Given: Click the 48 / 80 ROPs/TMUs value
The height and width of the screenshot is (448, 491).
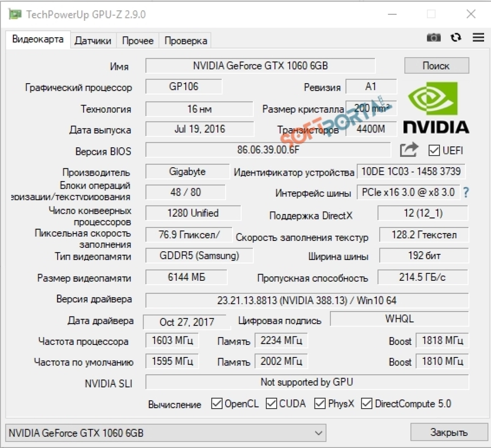Looking at the screenshot, I should point(186,192).
